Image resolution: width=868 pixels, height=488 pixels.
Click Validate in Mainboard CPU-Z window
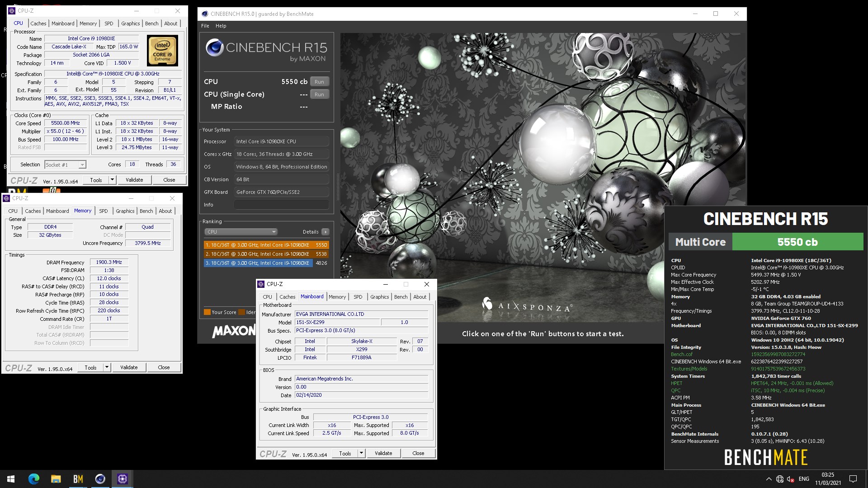383,453
